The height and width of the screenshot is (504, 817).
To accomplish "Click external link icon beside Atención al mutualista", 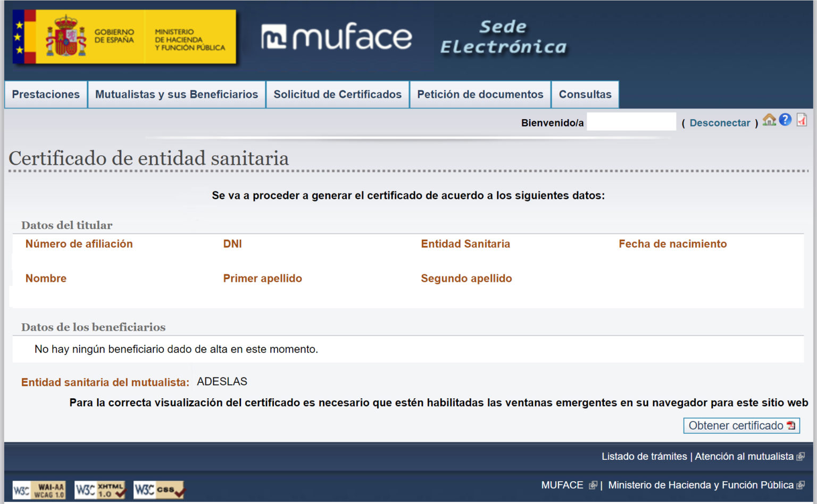I will click(801, 456).
